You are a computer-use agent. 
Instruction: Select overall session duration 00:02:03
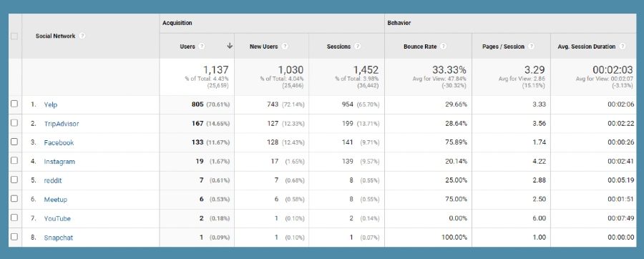tap(613, 70)
